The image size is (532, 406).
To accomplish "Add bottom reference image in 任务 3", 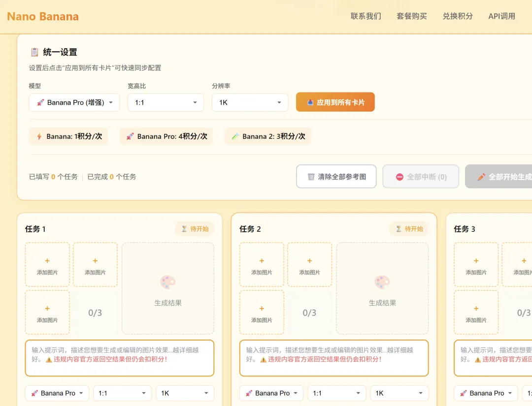I will click(x=476, y=312).
